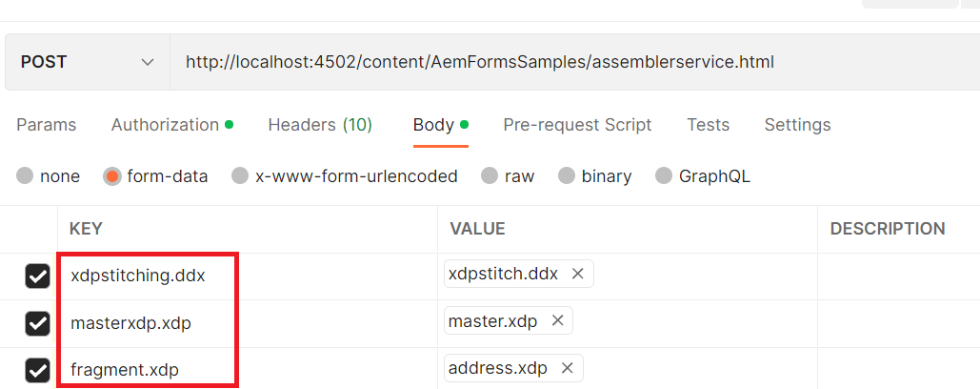The width and height of the screenshot is (980, 389).
Task: Remove the master.xdp file attachment
Action: 557,321
